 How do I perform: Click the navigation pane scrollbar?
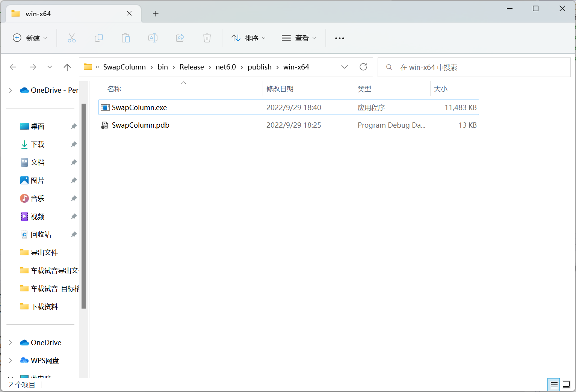point(83,206)
